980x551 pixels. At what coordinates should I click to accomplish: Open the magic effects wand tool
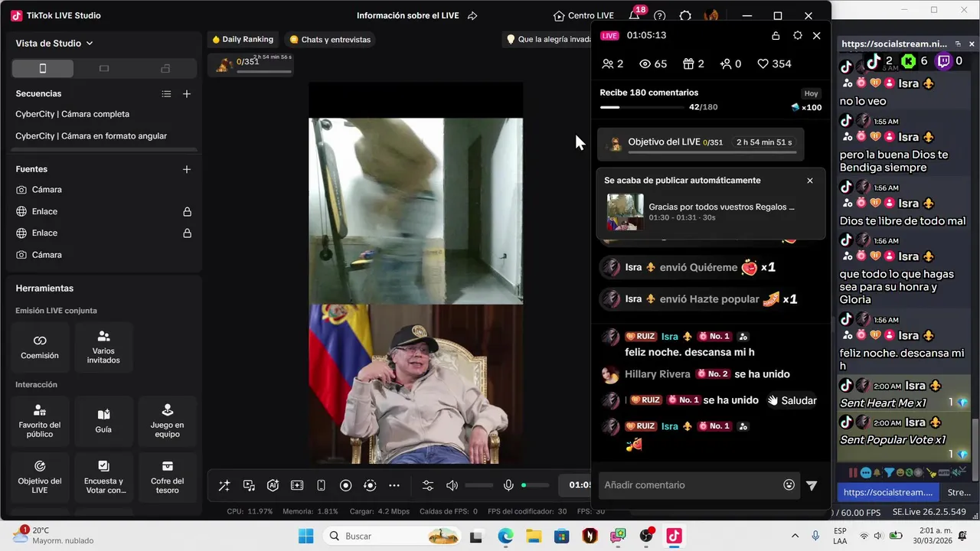(x=224, y=485)
